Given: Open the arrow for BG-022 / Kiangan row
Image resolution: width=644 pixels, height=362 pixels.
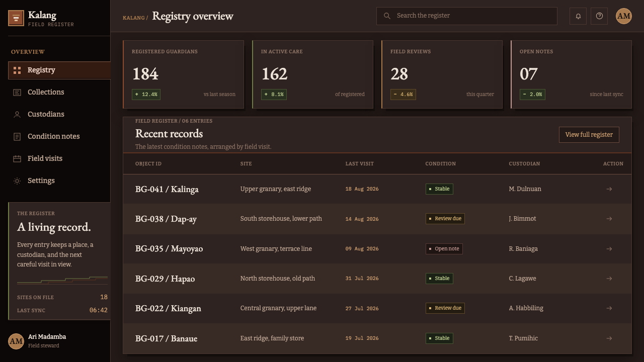Looking at the screenshot, I should (609, 308).
